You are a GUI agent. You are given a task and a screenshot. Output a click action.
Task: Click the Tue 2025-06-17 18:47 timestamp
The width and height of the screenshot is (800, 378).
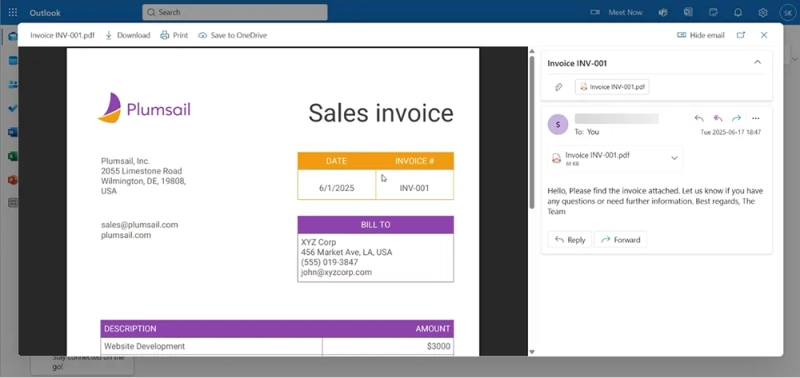pos(731,132)
